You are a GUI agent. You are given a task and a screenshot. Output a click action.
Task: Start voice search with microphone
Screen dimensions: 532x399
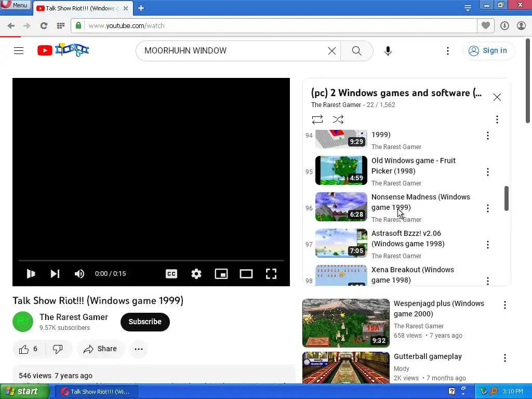click(388, 51)
